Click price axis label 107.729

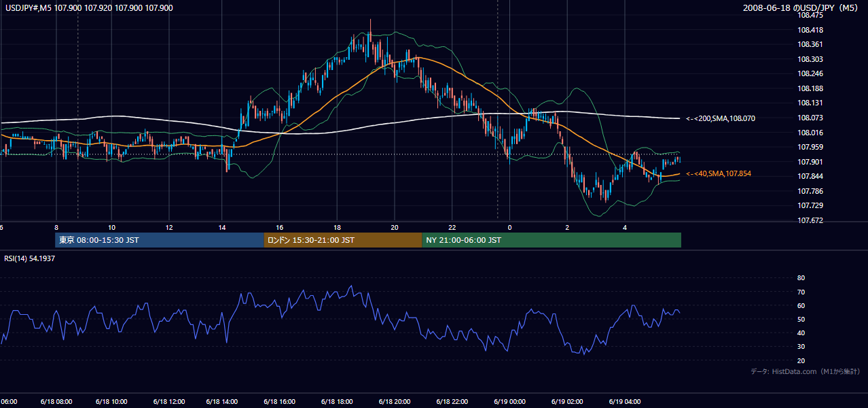coord(810,206)
